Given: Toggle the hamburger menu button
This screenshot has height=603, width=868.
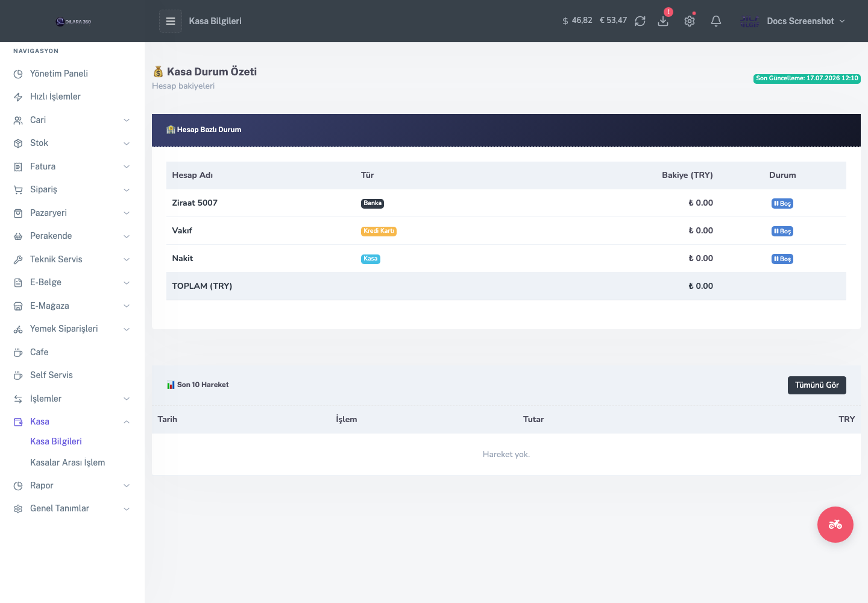Looking at the screenshot, I should tap(171, 21).
